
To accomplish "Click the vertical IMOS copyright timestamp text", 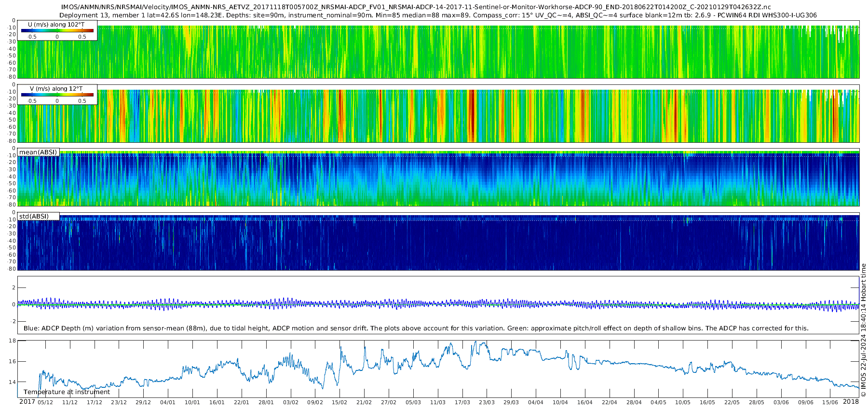I will [863, 330].
